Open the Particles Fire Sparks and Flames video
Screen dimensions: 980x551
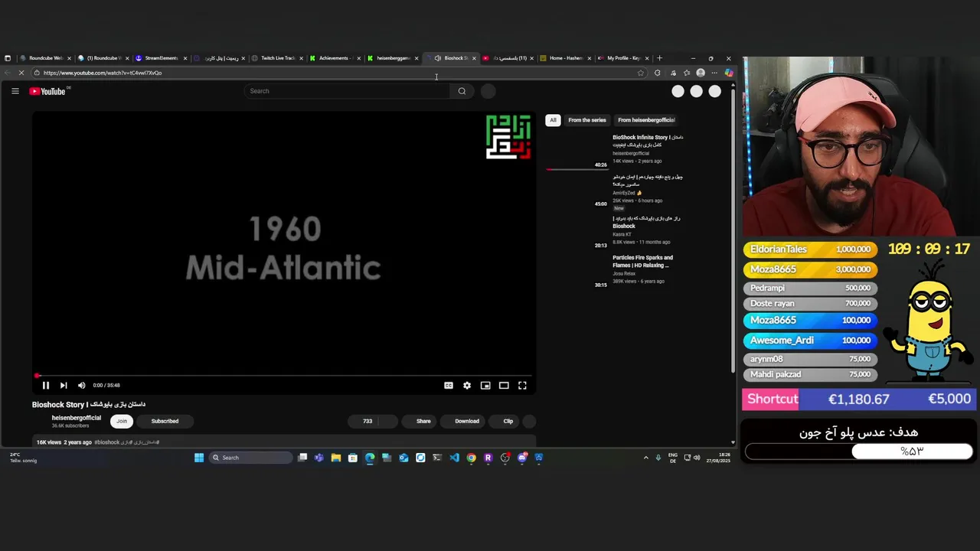click(642, 262)
